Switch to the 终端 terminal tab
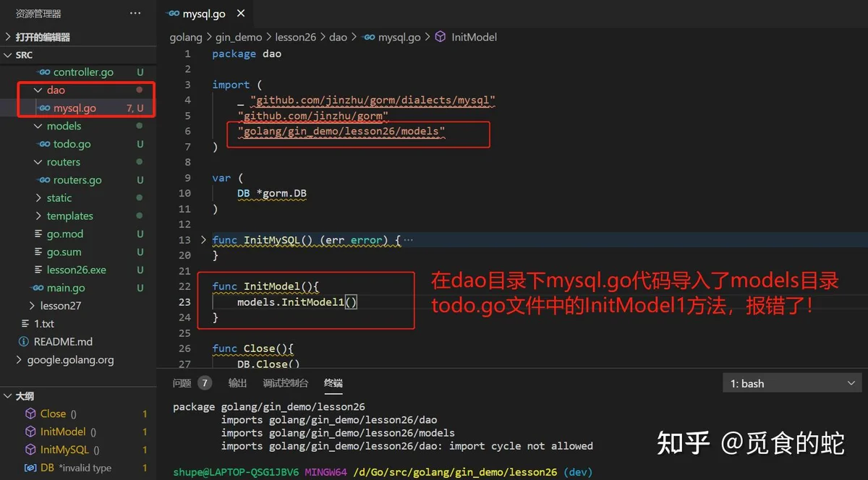Screen dimensions: 868x480 333,383
